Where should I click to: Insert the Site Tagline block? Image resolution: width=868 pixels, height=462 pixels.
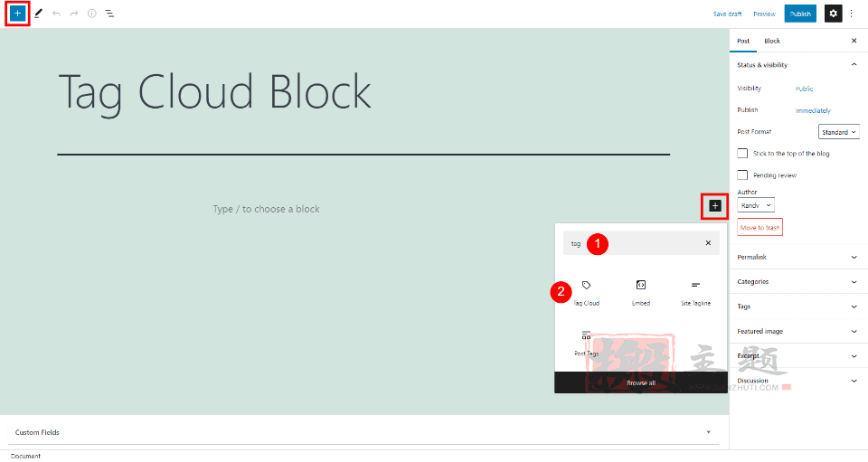click(x=696, y=293)
